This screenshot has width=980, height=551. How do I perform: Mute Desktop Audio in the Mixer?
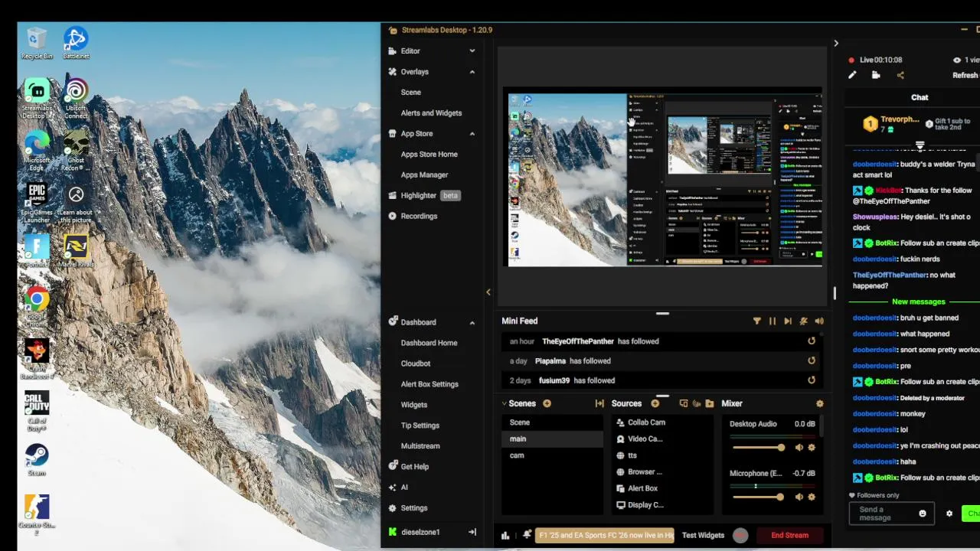point(799,448)
